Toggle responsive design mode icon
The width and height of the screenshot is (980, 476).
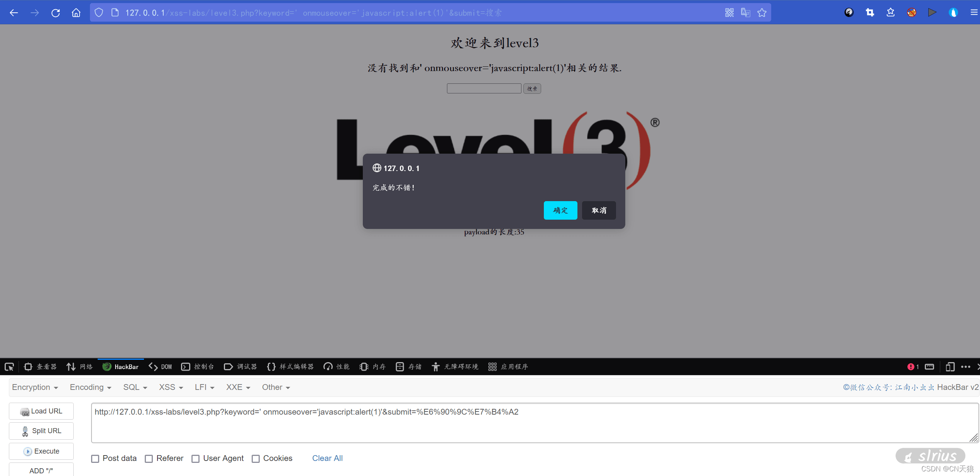[x=950, y=367]
